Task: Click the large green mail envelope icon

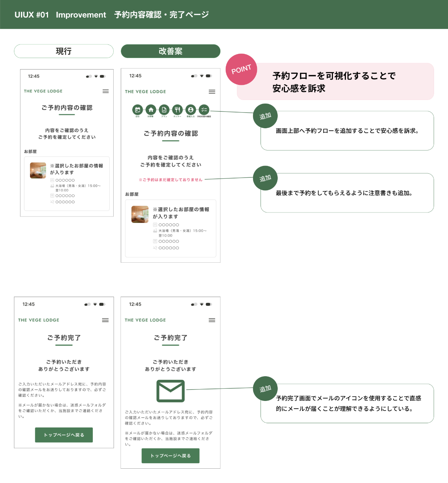Action: click(x=171, y=391)
